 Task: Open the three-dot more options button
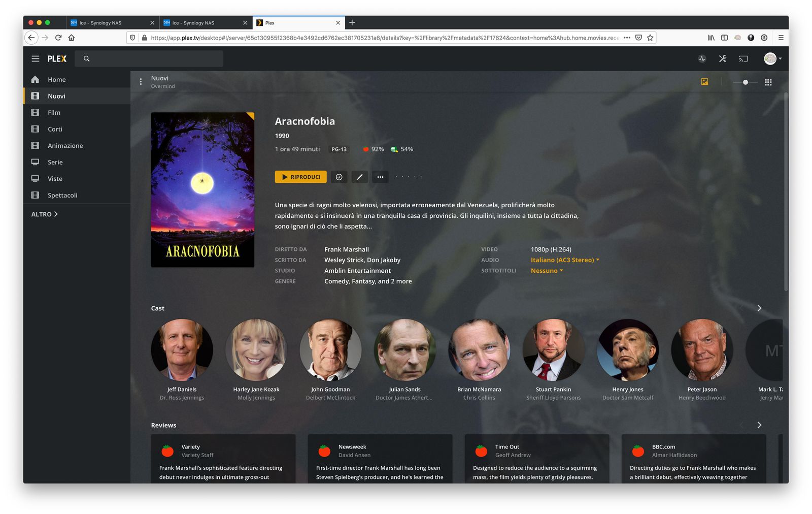(x=380, y=177)
